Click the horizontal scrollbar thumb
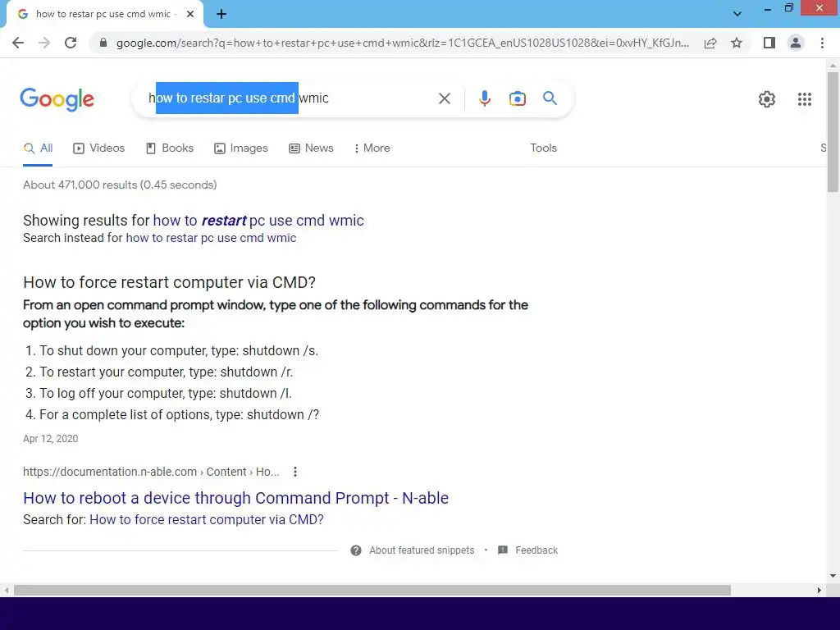Image resolution: width=840 pixels, height=630 pixels. 372,591
